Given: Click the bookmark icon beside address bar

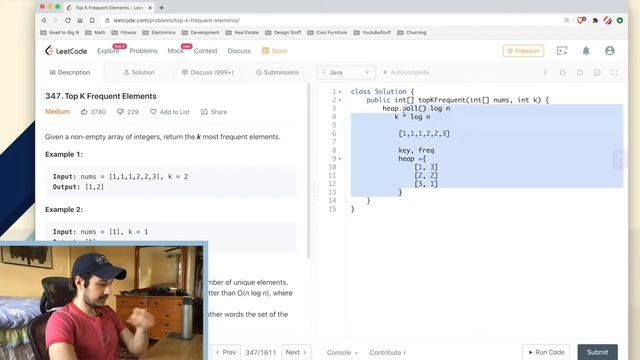Looking at the screenshot, I should tap(92, 20).
